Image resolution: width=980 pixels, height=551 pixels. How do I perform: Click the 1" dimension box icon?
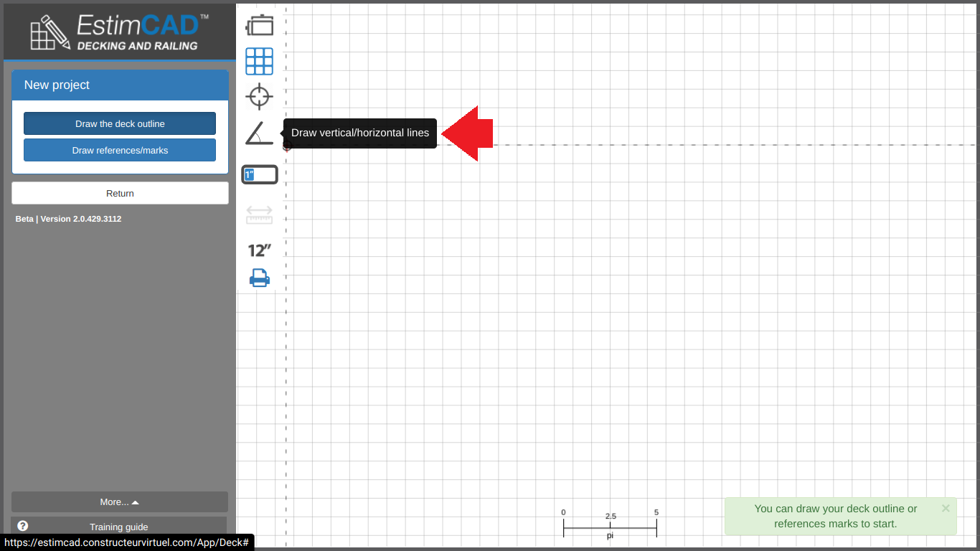259,174
